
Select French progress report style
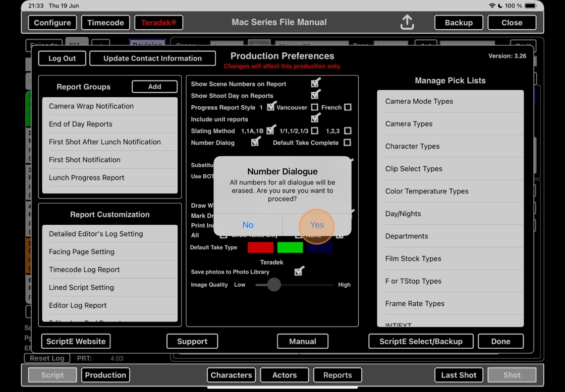tap(348, 107)
